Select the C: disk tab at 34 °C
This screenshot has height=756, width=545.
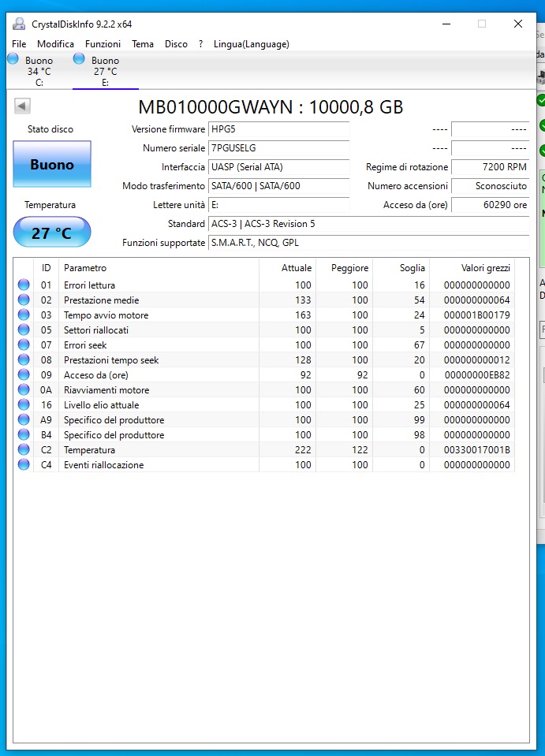[39, 71]
